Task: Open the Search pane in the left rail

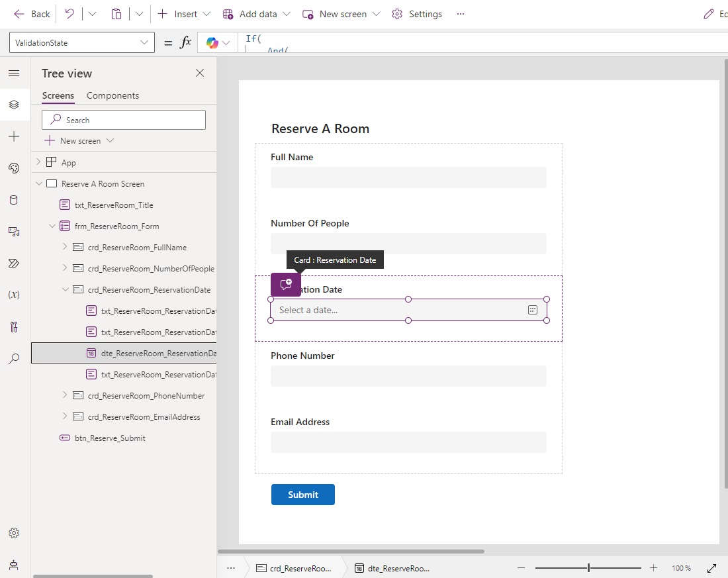Action: click(x=15, y=358)
